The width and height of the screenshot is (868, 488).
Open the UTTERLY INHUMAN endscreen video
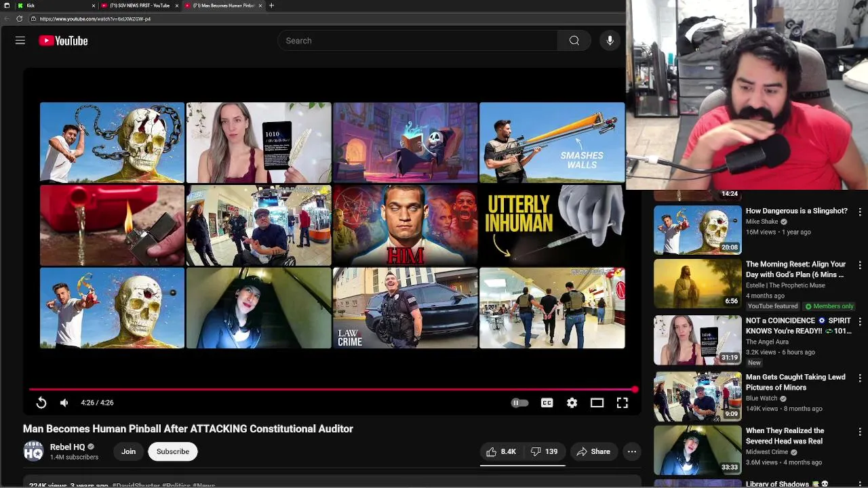[x=552, y=226]
